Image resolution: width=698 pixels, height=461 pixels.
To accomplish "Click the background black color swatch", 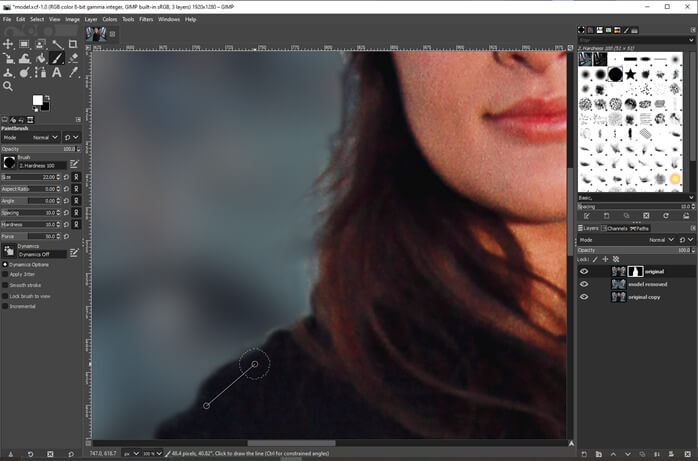I will 46,107.
